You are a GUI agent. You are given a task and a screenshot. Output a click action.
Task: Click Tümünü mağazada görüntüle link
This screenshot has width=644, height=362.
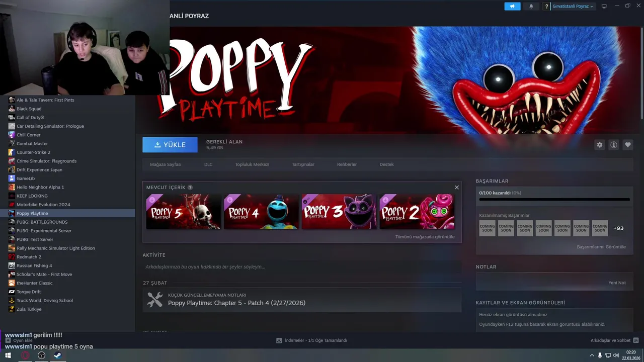[425, 237]
